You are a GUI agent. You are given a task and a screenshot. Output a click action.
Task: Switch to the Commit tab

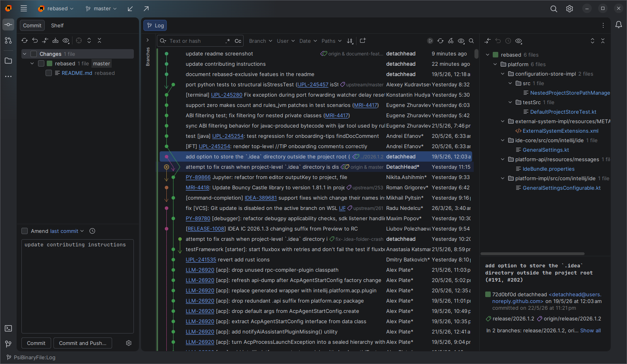pos(32,25)
